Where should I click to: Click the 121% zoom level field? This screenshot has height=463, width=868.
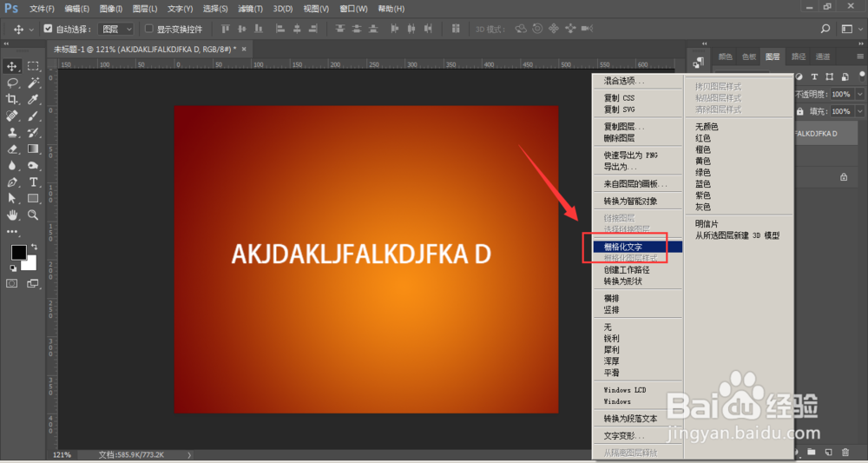pyautogui.click(x=62, y=454)
